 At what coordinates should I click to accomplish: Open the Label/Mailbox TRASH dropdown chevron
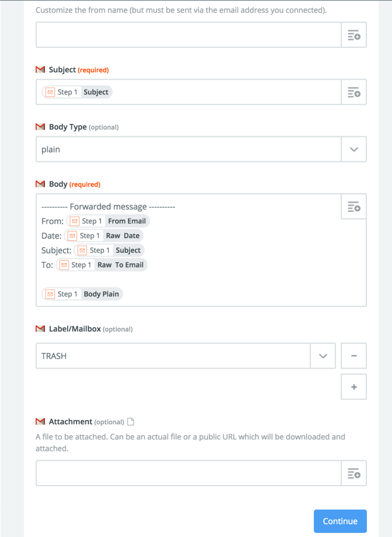coord(323,356)
